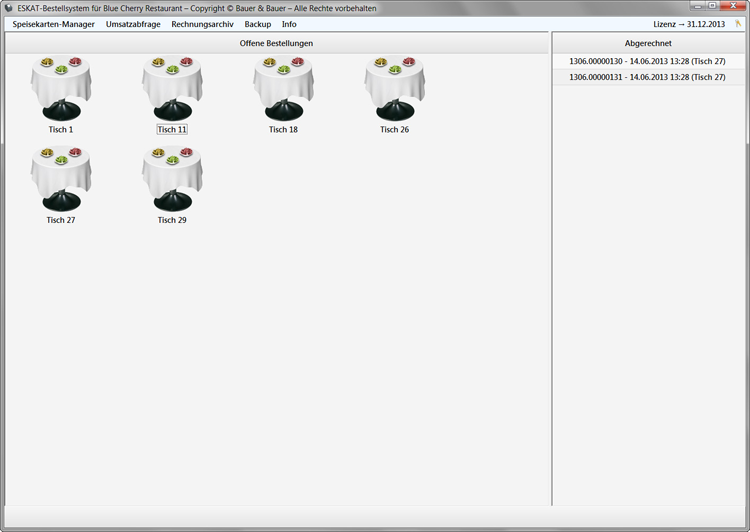Viewport: 750px width, 532px height.
Task: Click the focused "Tisch 11" label
Action: (x=172, y=130)
